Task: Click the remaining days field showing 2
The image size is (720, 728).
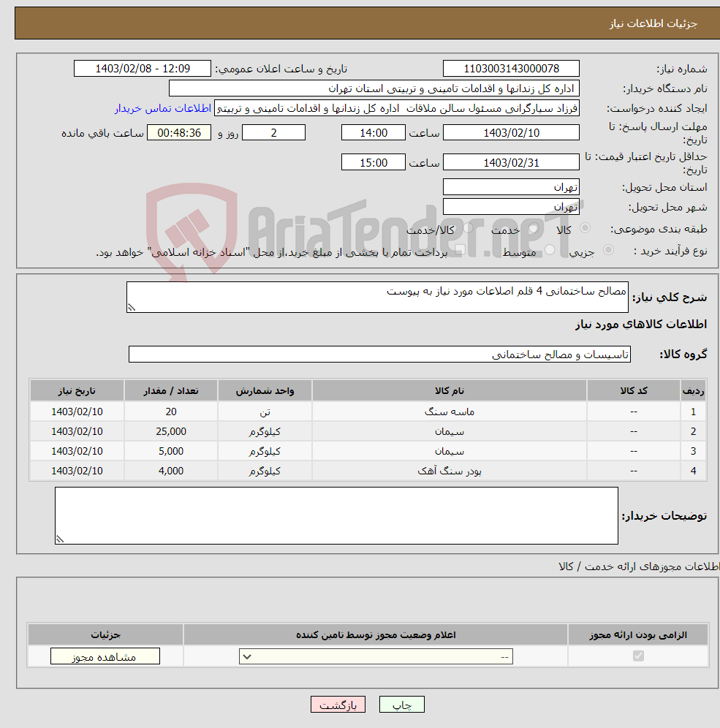Action: [274, 133]
